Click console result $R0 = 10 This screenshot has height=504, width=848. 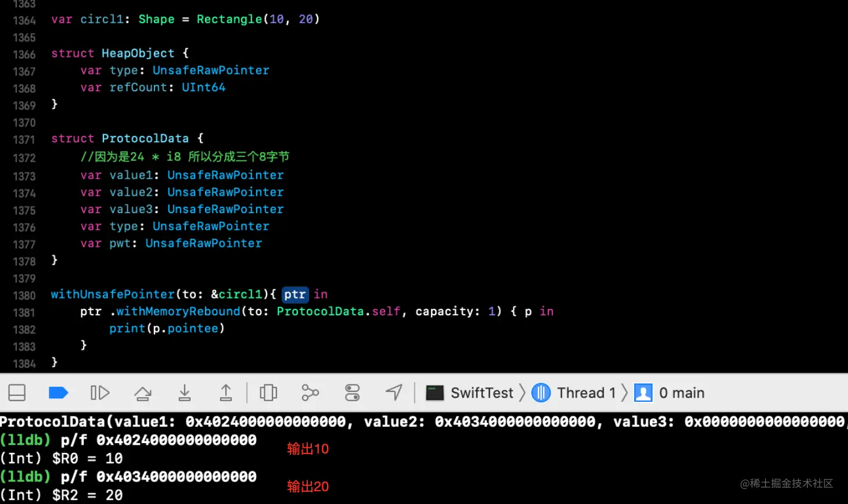coord(62,459)
